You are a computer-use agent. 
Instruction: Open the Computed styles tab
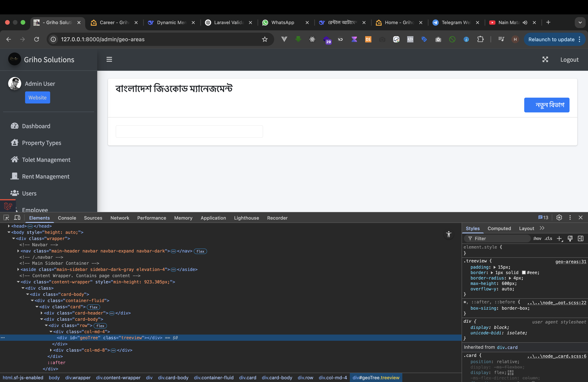tap(499, 228)
